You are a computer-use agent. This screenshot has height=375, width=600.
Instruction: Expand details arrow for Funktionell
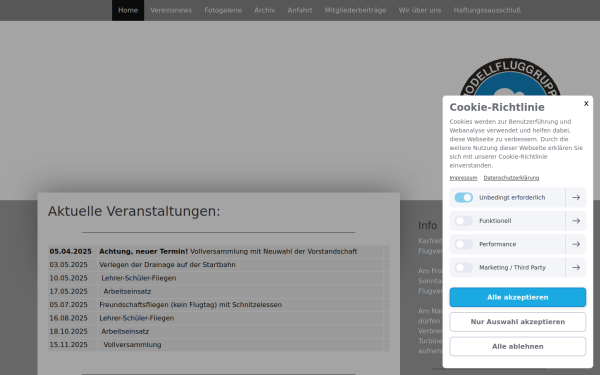click(x=576, y=221)
